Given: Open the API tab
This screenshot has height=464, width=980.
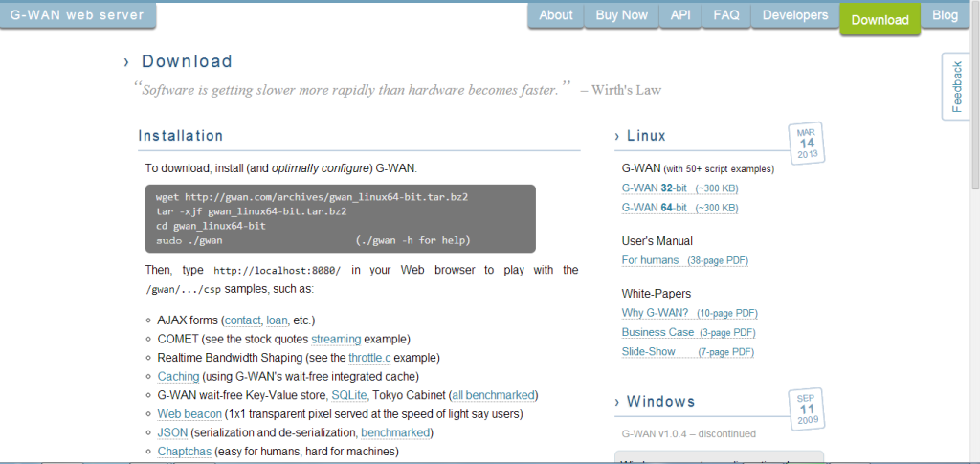Looking at the screenshot, I should (x=680, y=15).
